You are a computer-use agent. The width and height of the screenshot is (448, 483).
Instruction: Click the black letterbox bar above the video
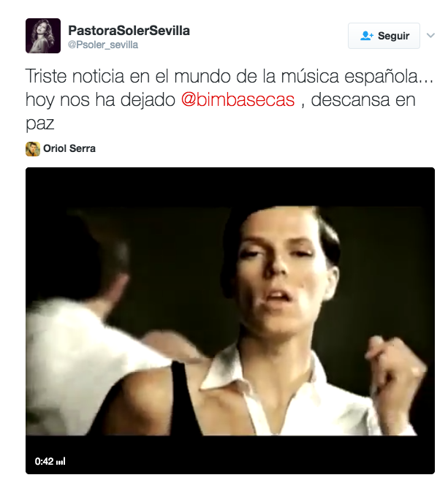pyautogui.click(x=230, y=187)
